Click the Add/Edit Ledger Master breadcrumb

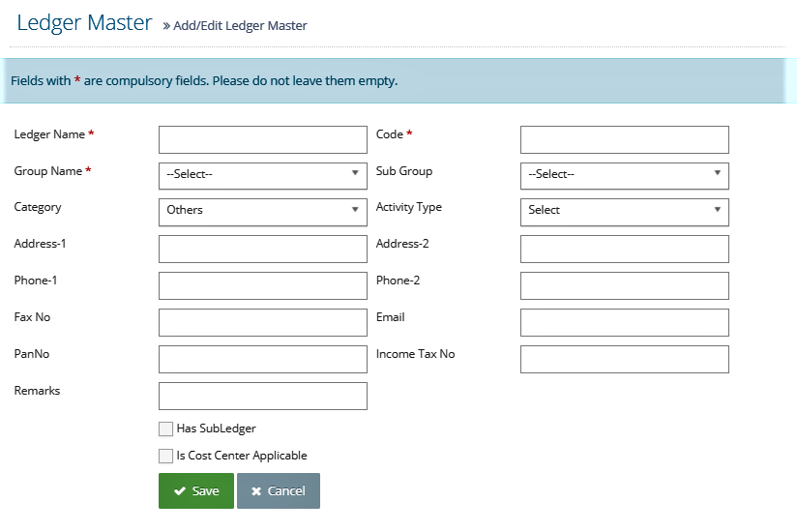[240, 26]
